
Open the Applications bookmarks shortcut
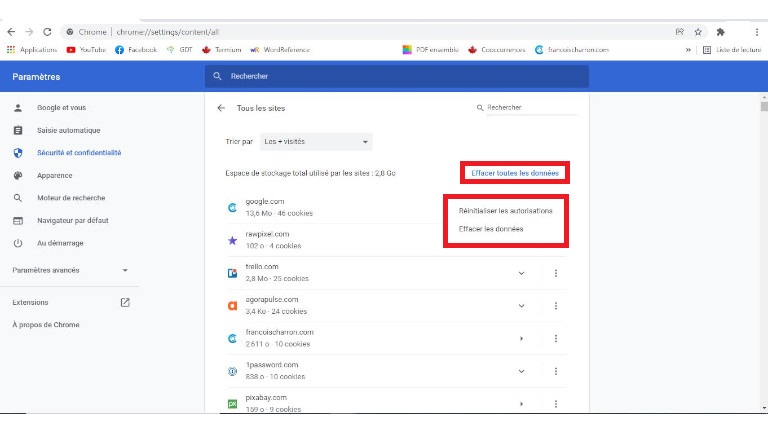click(x=32, y=49)
